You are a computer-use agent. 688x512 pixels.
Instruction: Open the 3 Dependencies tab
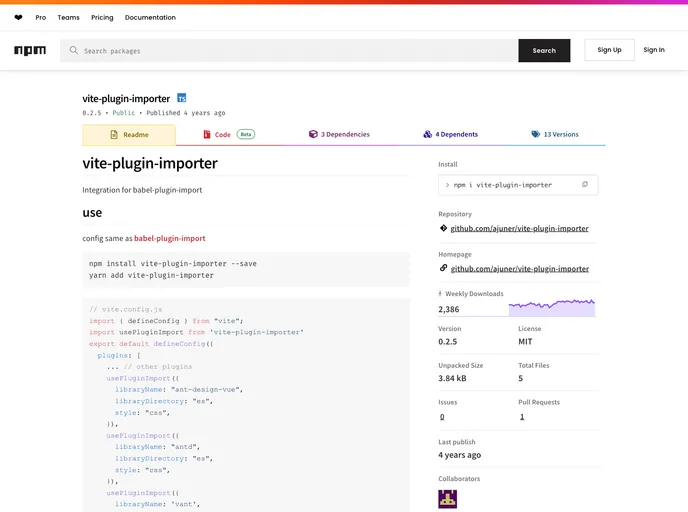click(x=339, y=134)
